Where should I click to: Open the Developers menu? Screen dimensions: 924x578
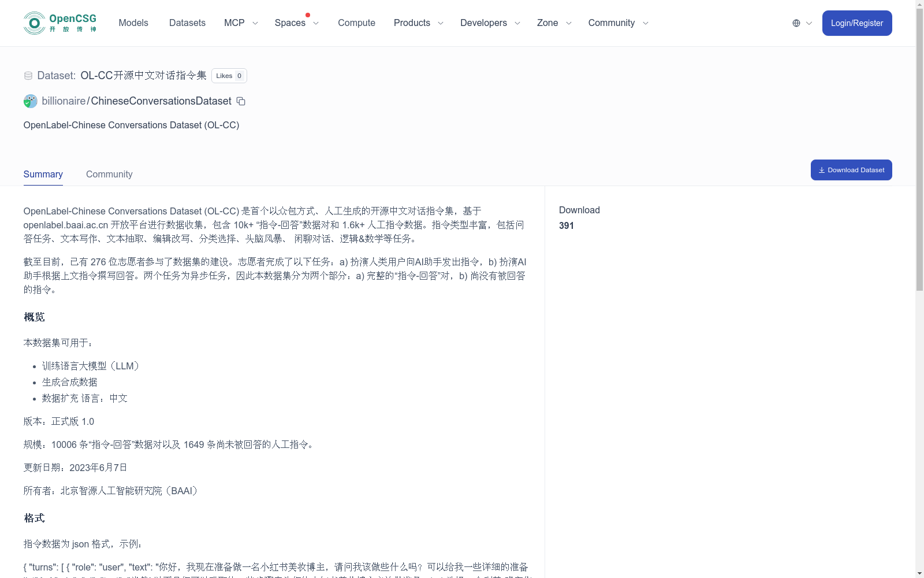483,23
